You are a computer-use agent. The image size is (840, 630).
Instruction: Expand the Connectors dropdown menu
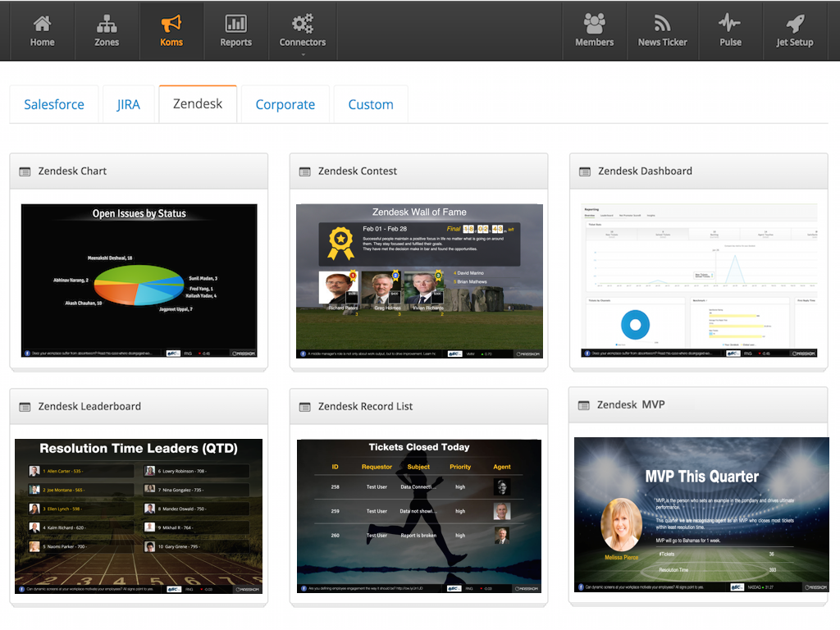pos(303,31)
